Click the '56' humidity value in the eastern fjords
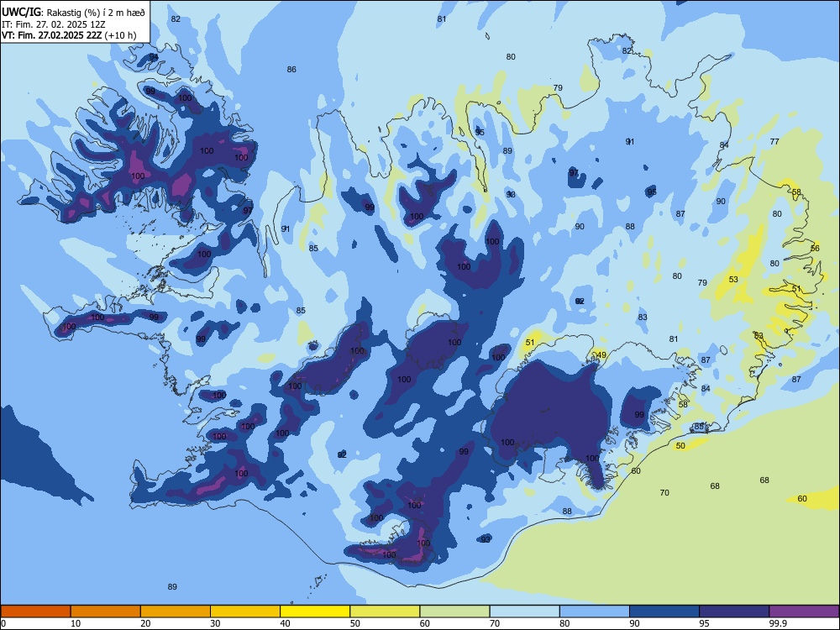This screenshot has width=840, height=630. [816, 248]
